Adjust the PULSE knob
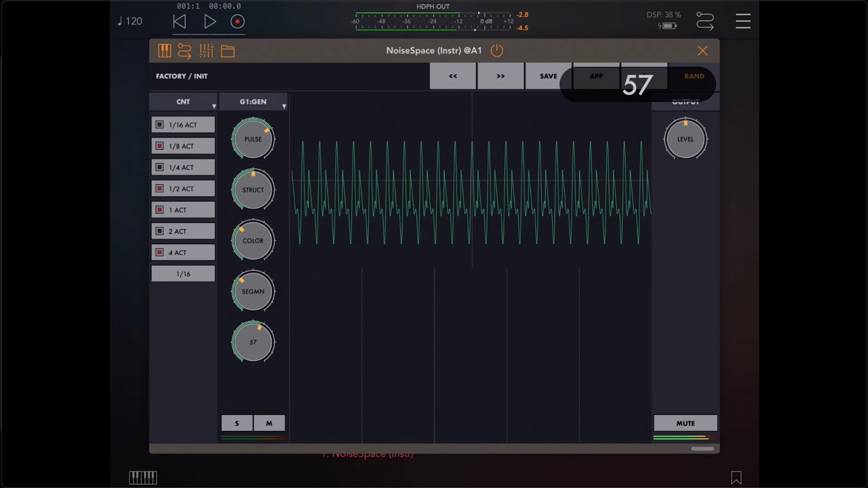The image size is (868, 488). (253, 139)
